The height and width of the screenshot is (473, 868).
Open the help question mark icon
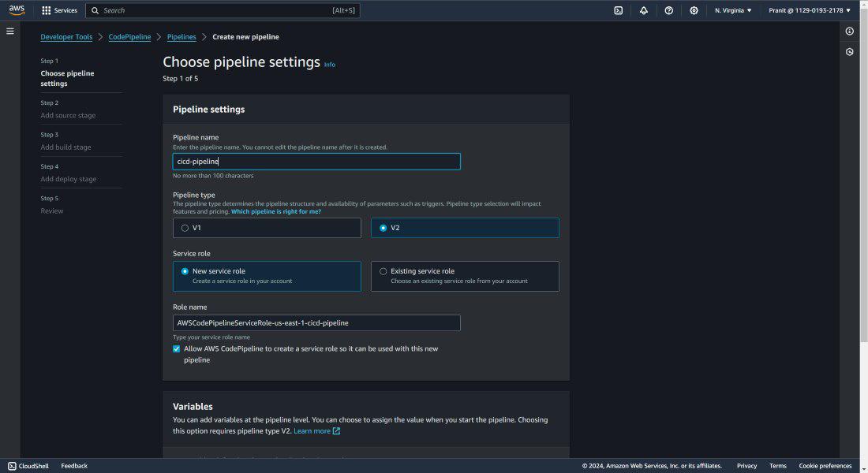click(x=668, y=10)
